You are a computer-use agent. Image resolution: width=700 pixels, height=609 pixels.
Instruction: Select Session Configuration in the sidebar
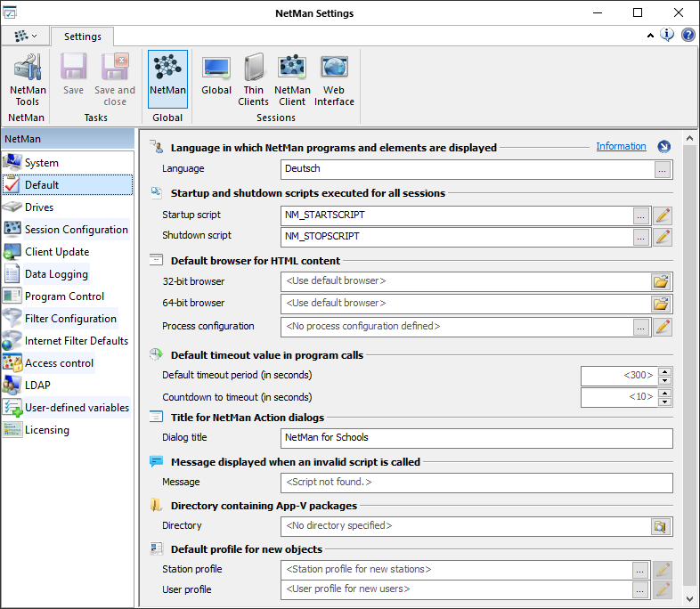pyautogui.click(x=76, y=230)
